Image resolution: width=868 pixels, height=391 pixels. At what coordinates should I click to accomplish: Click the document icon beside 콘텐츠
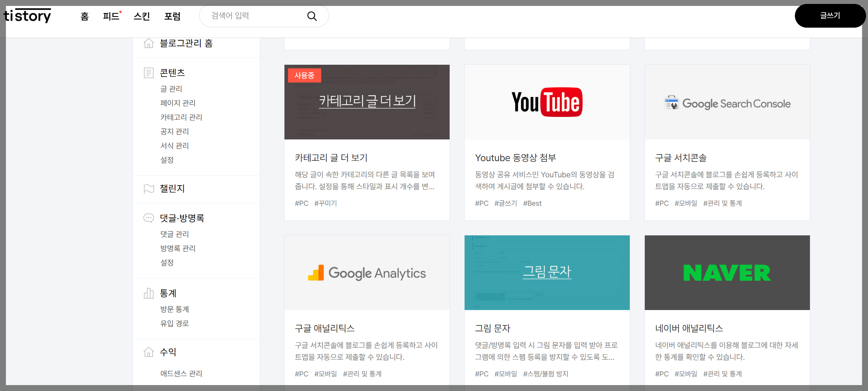point(149,73)
